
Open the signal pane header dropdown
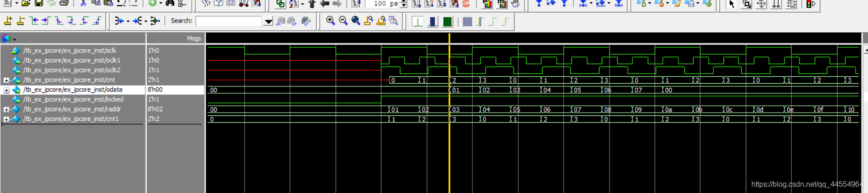(x=14, y=40)
